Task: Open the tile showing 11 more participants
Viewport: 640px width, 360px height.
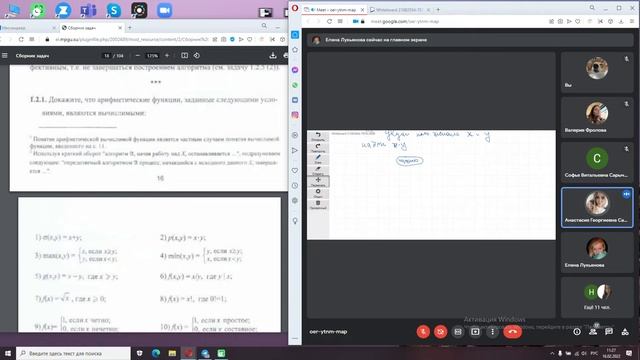Action: [x=597, y=297]
